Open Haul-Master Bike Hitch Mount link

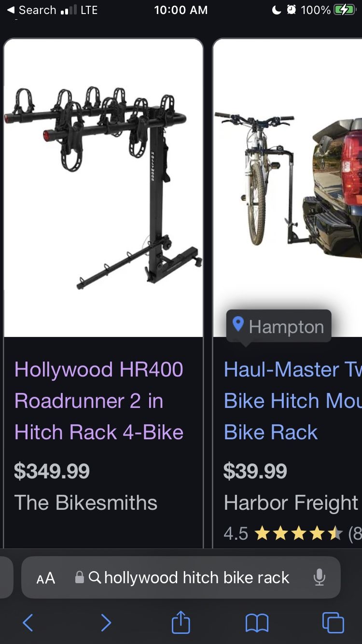pyautogui.click(x=292, y=401)
